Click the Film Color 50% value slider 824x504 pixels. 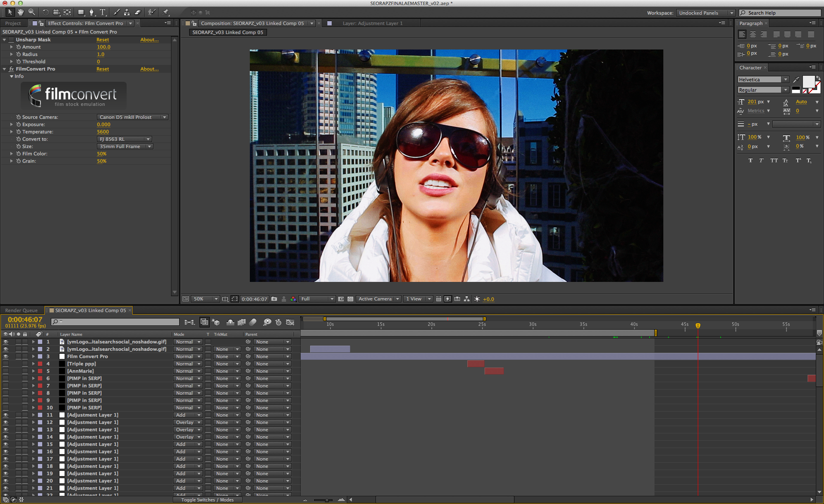coord(102,154)
